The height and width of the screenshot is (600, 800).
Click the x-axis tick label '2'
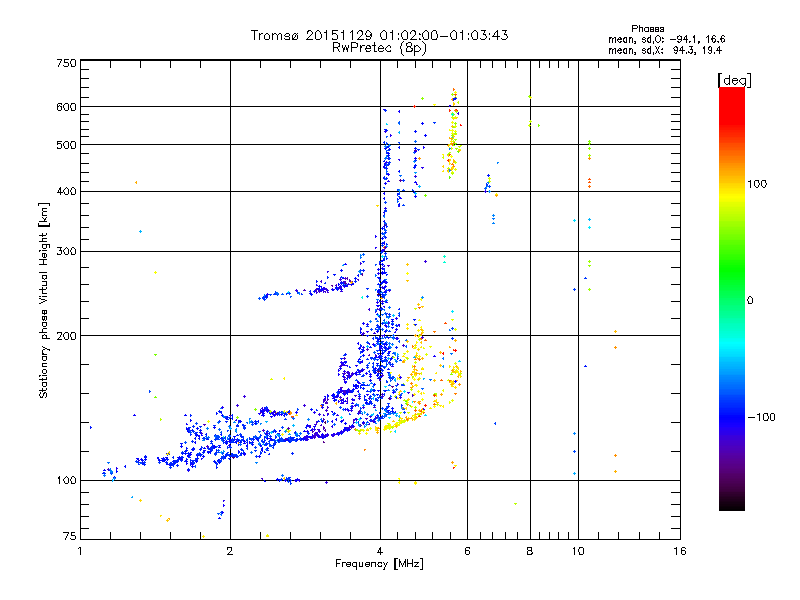(230, 551)
